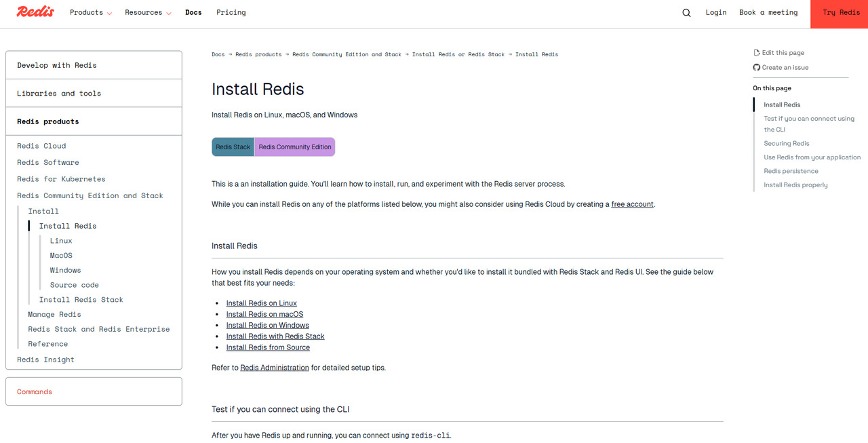Click Test if you can connect heading

[280, 409]
